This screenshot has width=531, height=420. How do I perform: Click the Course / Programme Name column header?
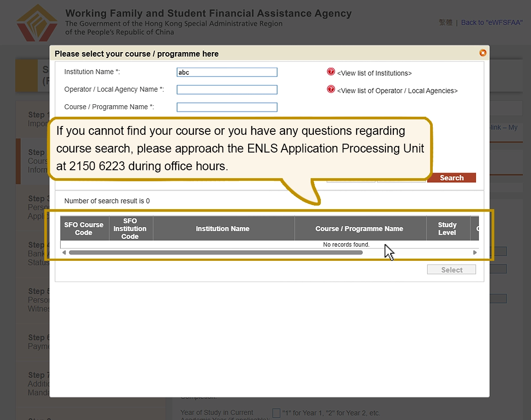click(359, 229)
